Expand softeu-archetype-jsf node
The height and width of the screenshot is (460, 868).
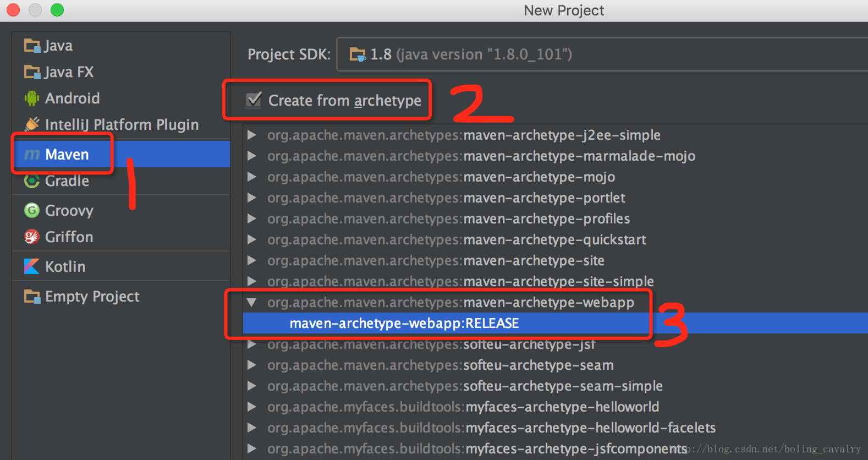252,344
